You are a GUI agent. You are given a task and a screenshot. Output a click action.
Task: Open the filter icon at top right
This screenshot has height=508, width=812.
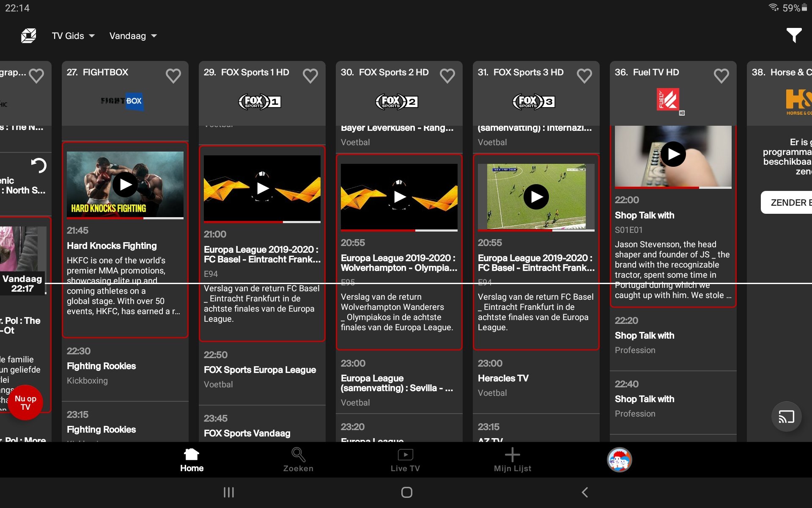(794, 36)
